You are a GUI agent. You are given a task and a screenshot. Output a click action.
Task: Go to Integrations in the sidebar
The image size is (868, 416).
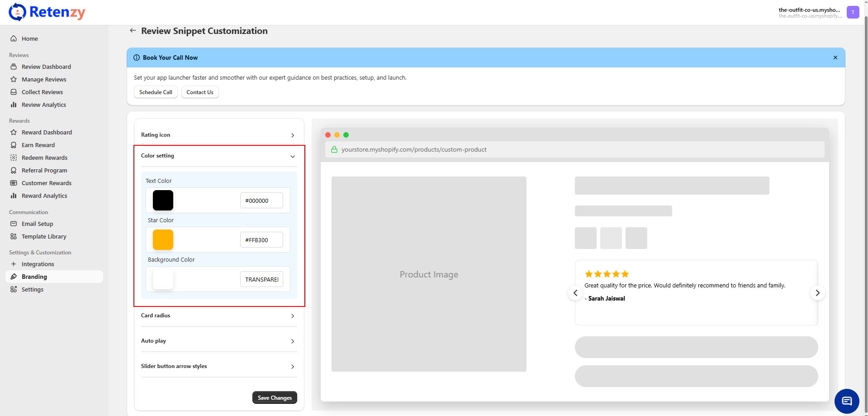point(38,264)
